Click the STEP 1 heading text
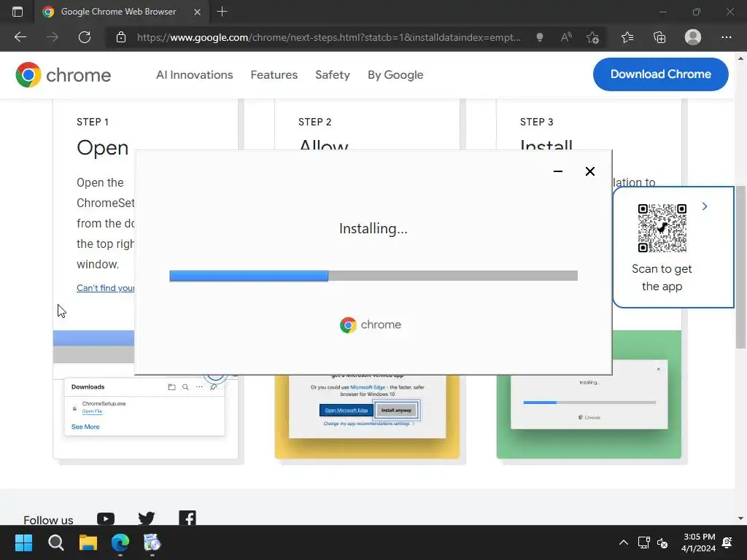The height and width of the screenshot is (560, 747). [x=93, y=122]
